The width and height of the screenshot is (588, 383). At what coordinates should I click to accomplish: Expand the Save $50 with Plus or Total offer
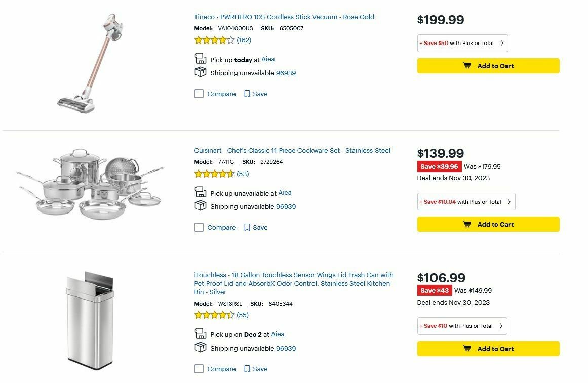(462, 43)
